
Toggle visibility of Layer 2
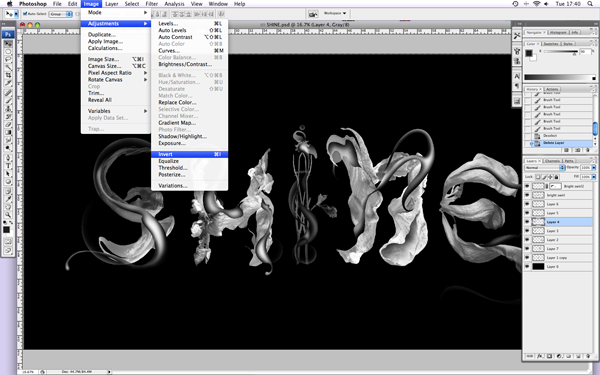pos(527,240)
